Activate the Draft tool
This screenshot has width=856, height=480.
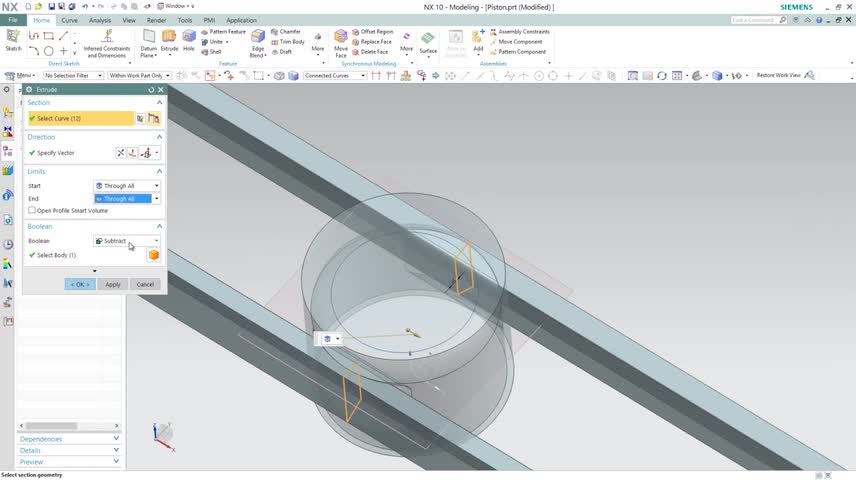coord(282,52)
